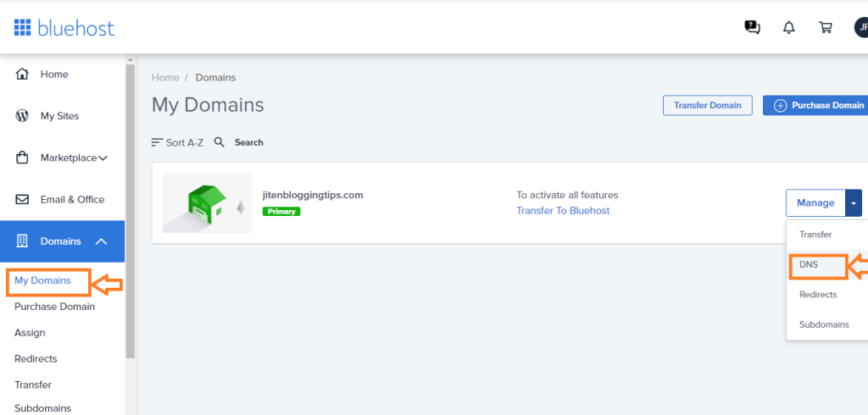Click the domain garage thumbnail image

pyautogui.click(x=208, y=202)
